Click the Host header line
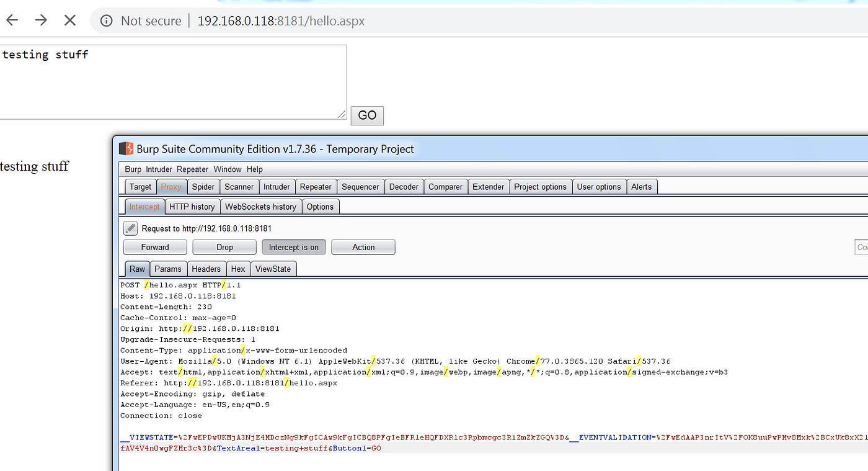 coord(178,296)
